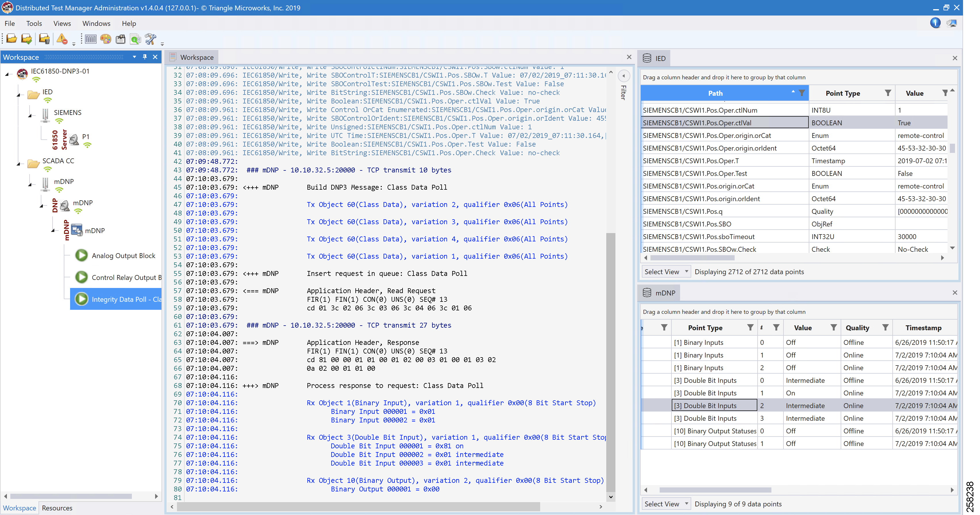Select the IED panel tab

tap(654, 58)
